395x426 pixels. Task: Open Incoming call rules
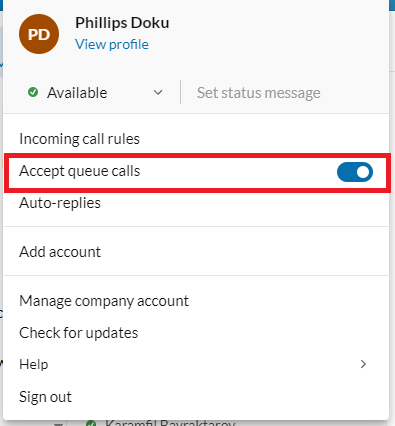pos(79,139)
